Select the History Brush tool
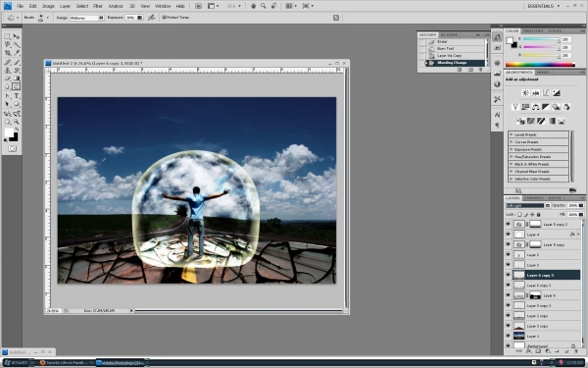This screenshot has height=368, width=588. click(17, 71)
